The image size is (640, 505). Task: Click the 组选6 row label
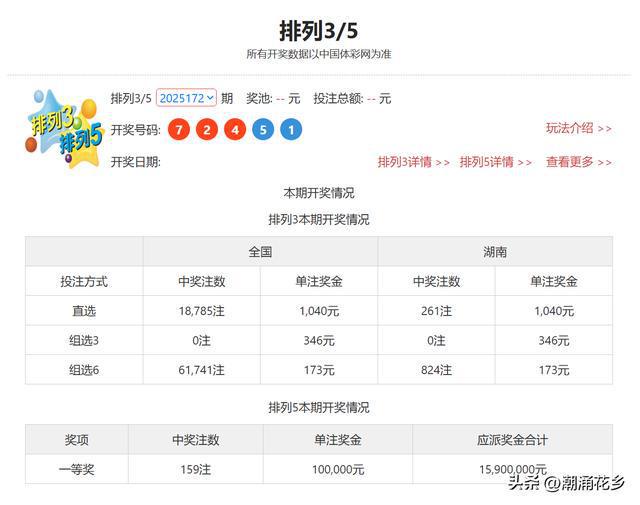click(84, 370)
